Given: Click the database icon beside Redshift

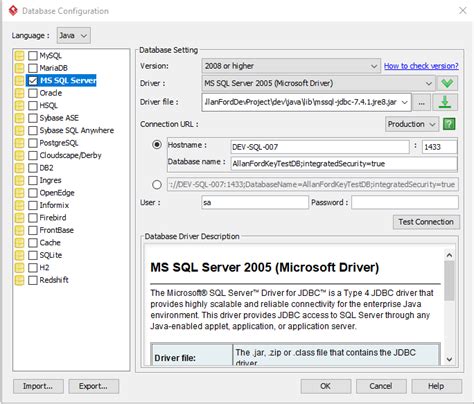Looking at the screenshot, I should (x=19, y=280).
